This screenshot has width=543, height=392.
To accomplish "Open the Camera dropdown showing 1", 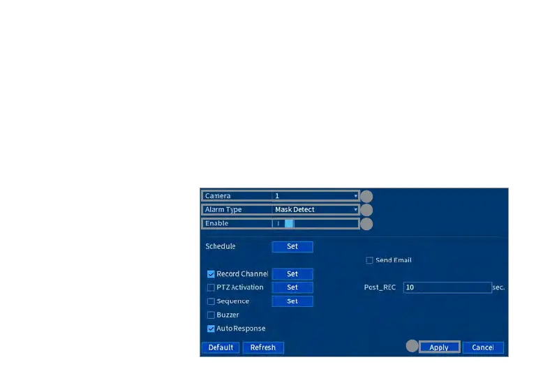I will coord(316,196).
